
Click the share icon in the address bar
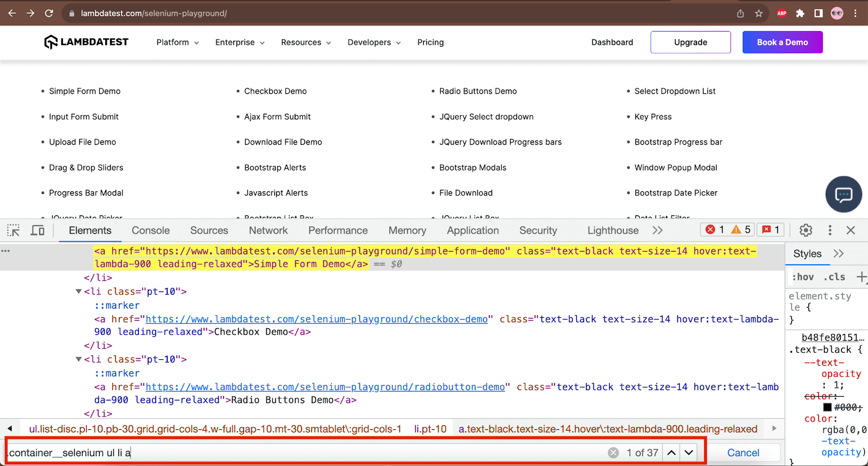741,14
